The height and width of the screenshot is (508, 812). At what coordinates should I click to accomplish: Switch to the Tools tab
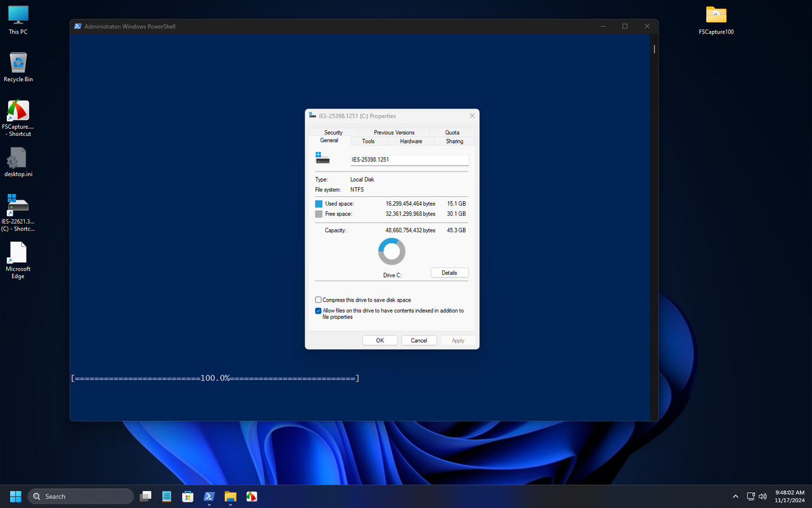click(368, 141)
